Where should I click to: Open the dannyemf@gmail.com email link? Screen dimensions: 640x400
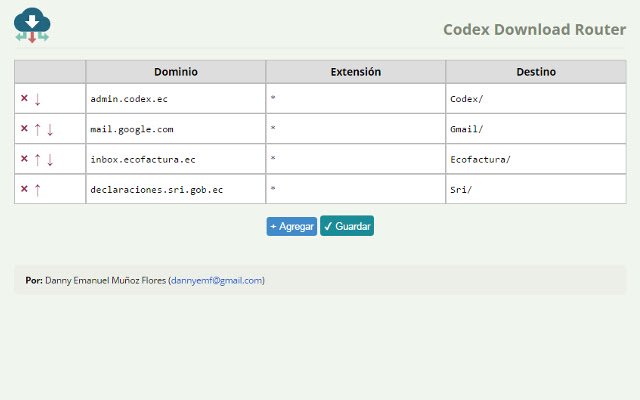pos(217,280)
